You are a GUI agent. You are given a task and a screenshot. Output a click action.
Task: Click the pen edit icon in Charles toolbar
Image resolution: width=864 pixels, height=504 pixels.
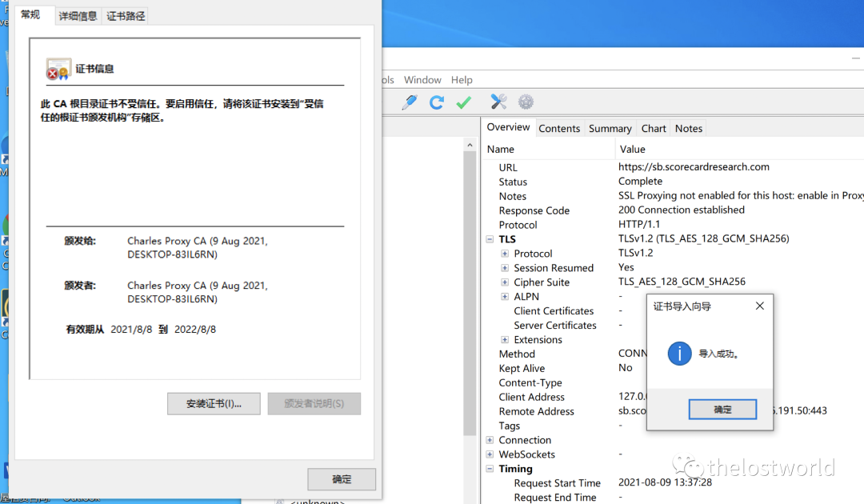click(x=410, y=102)
